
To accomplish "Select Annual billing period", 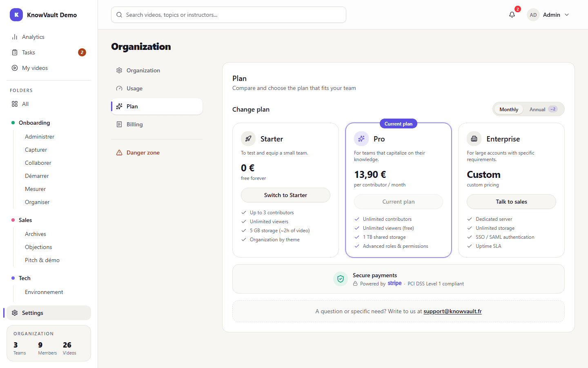I will pyautogui.click(x=543, y=109).
